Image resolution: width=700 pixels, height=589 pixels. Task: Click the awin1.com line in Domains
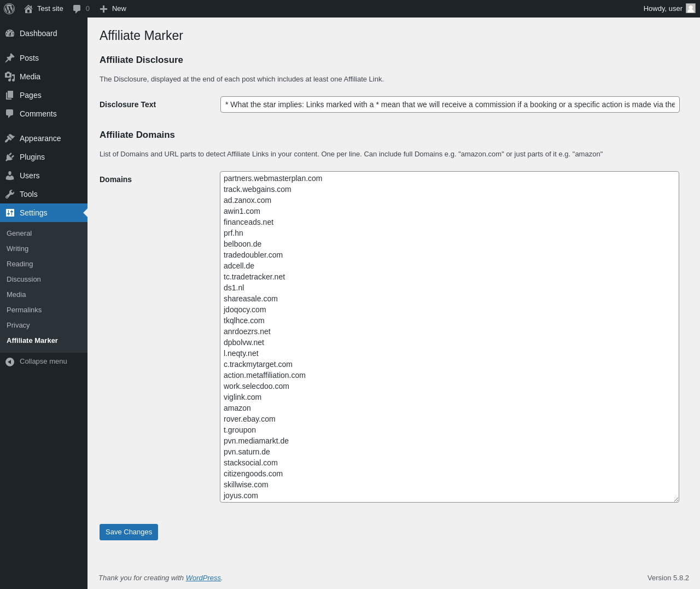(242, 211)
